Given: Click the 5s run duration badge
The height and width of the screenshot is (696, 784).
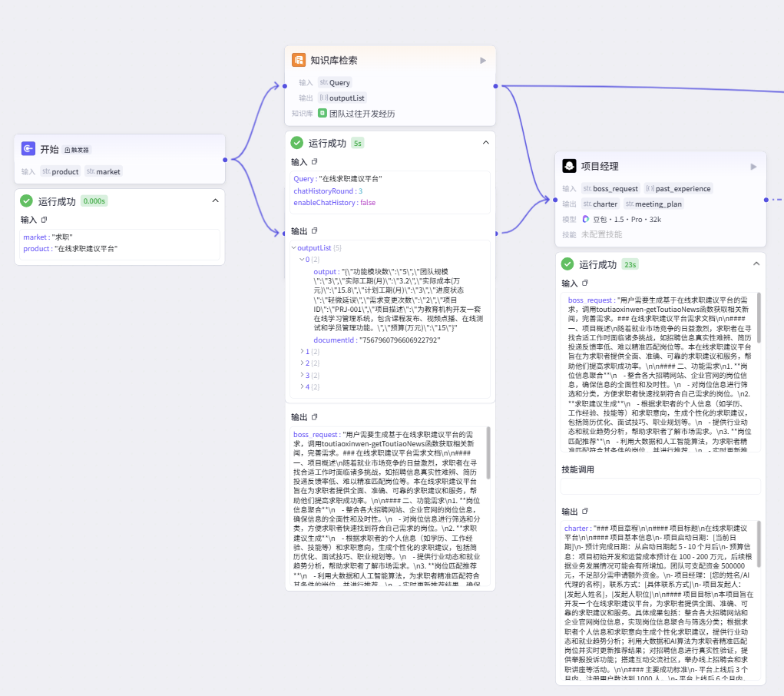Looking at the screenshot, I should pos(358,143).
